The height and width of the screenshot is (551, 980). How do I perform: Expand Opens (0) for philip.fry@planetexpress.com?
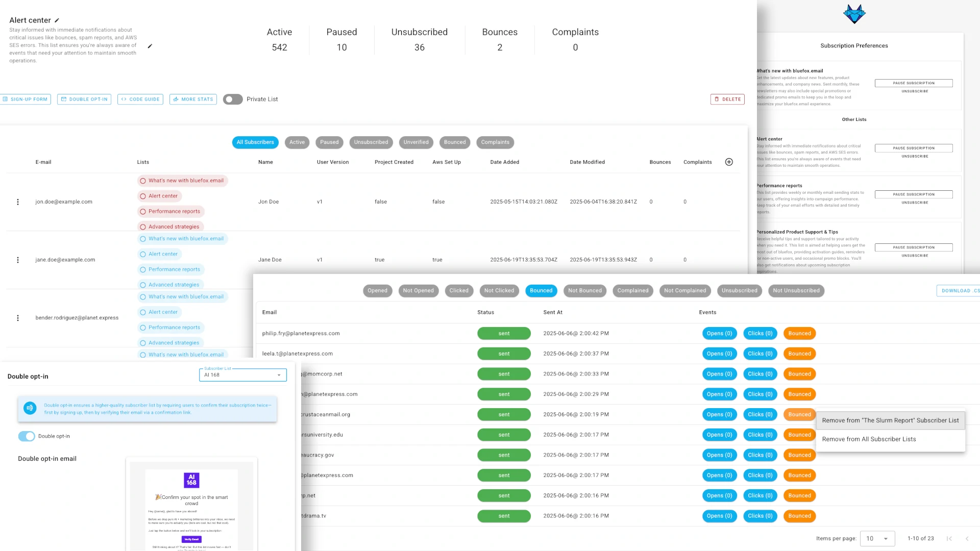point(719,333)
